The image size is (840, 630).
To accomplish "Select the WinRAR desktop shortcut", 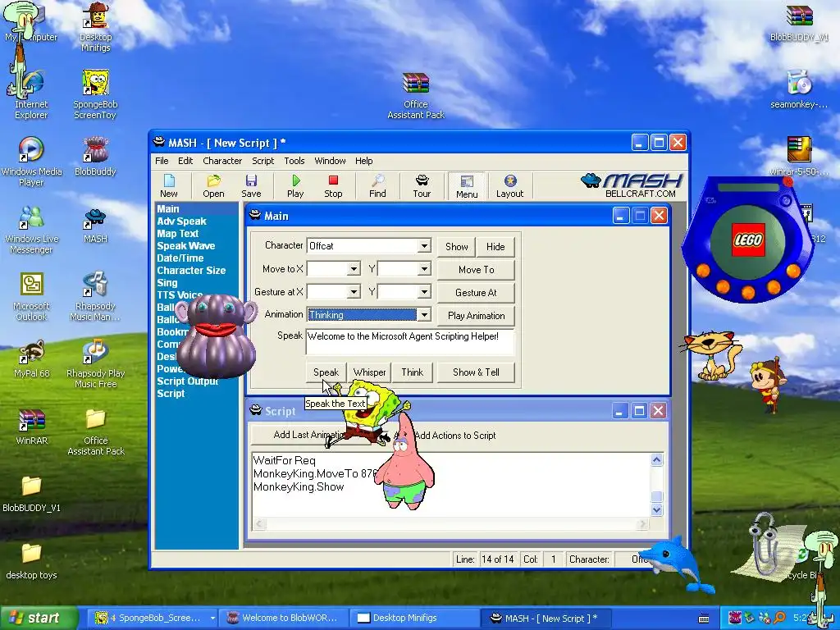I will click(31, 427).
